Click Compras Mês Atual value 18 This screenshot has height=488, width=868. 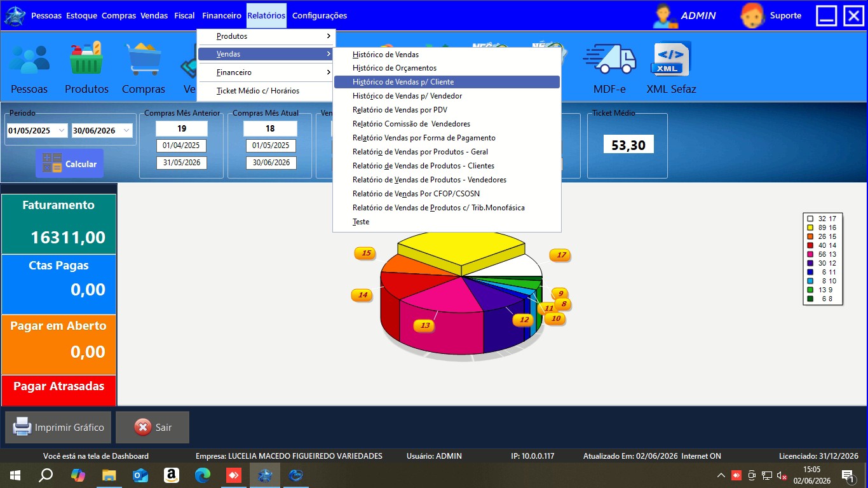270,128
